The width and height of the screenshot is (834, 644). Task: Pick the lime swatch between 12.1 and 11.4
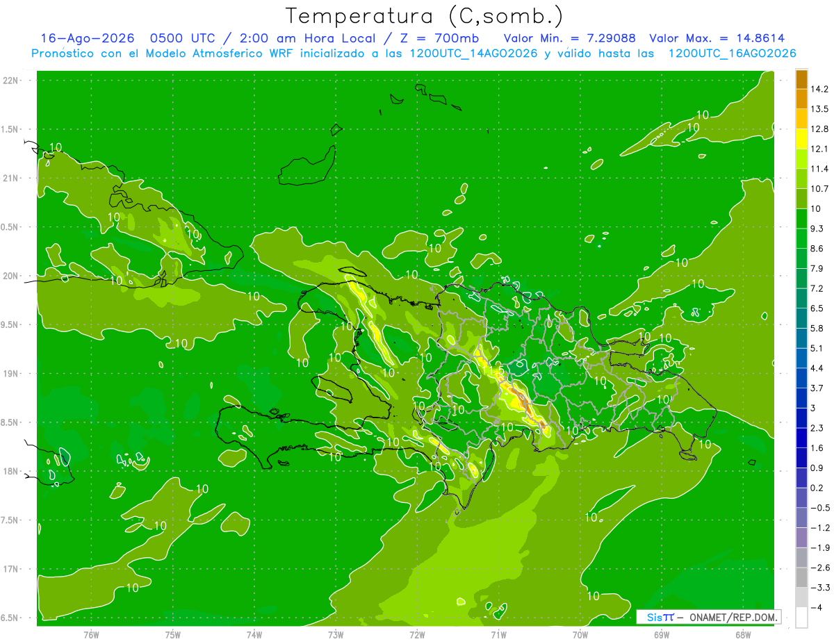801,158
